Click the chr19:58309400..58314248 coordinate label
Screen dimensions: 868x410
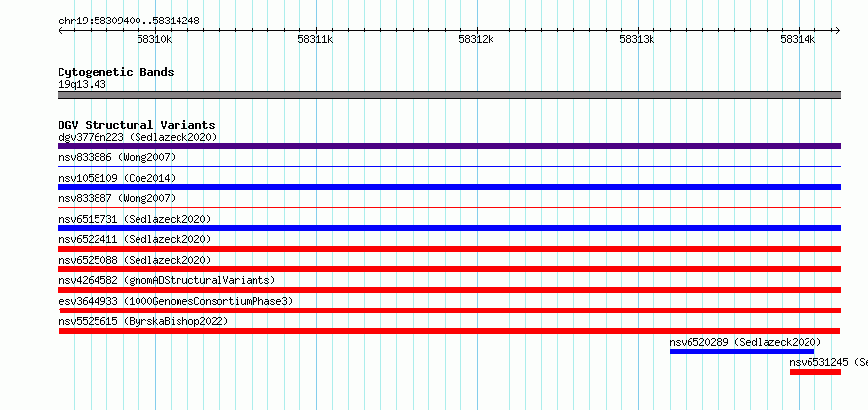(x=129, y=21)
